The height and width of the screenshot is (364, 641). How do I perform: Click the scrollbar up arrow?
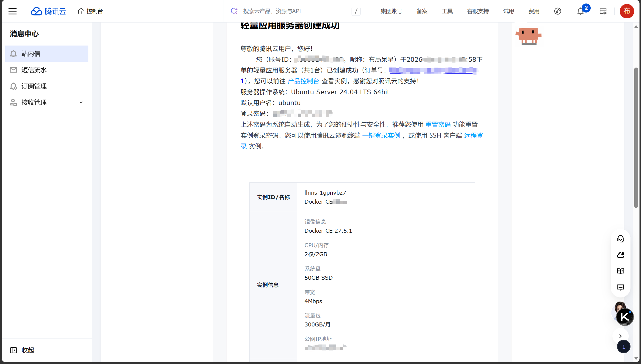click(x=636, y=27)
